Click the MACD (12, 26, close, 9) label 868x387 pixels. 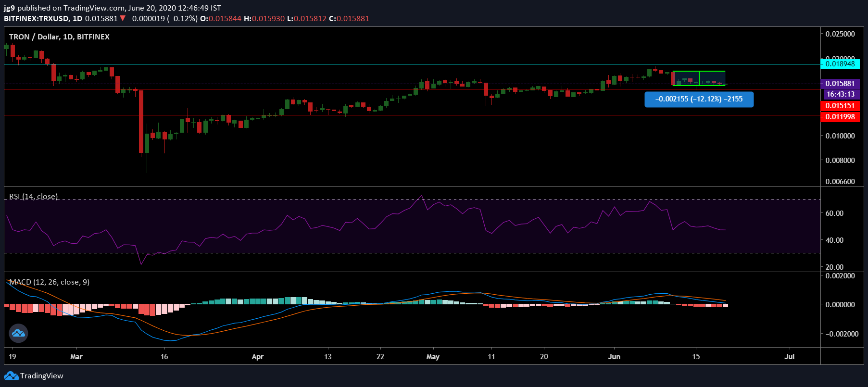tap(50, 282)
